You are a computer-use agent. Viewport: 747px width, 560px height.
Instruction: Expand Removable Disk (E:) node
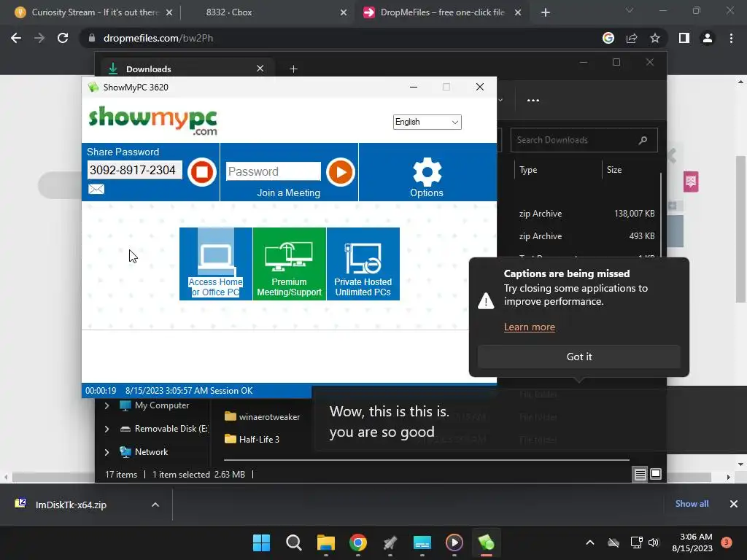(x=107, y=429)
